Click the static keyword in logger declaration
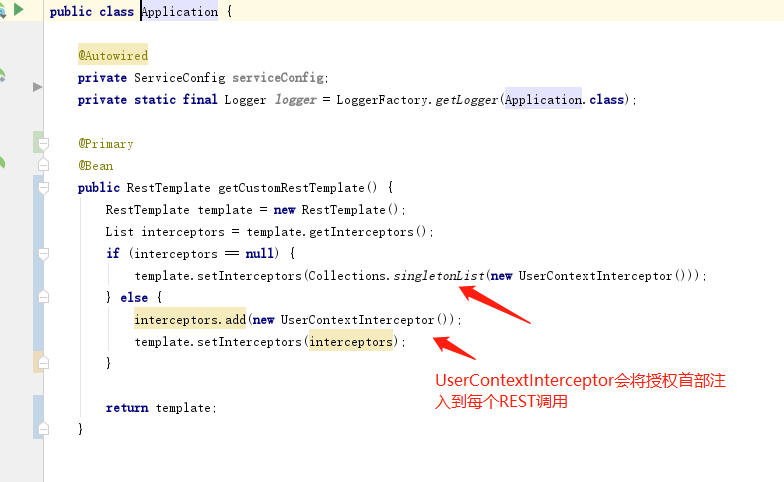This screenshot has height=482, width=784. pos(155,100)
